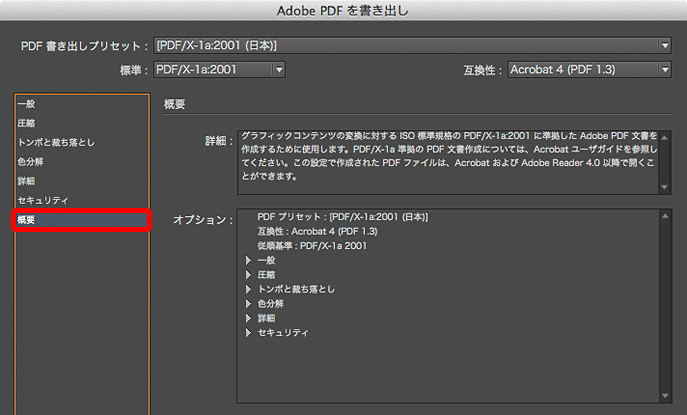This screenshot has width=687, height=415.
Task: Expand the 圧縮 options tree item
Action: pyautogui.click(x=248, y=275)
